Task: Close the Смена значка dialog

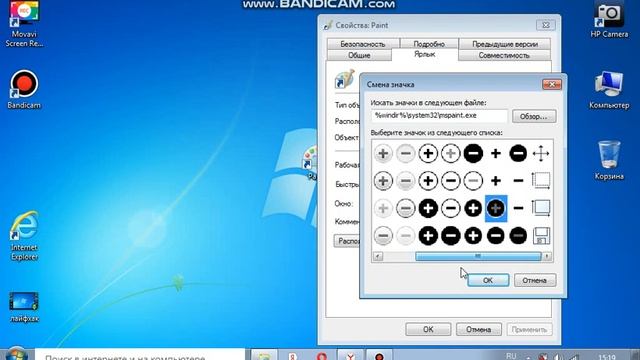Action: 552,84
